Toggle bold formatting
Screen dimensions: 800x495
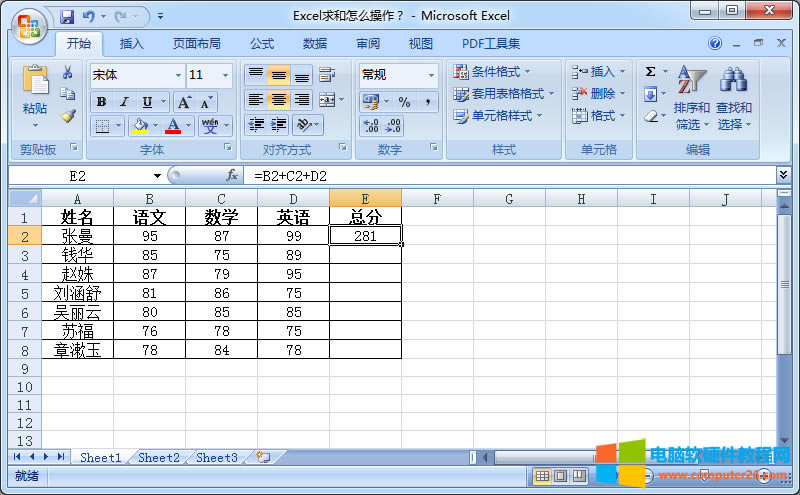102,102
